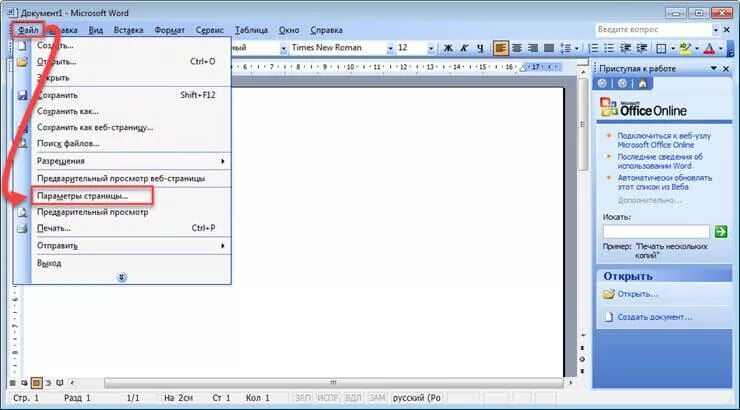Click the yellow Highlight color button
Image resolution: width=740 pixels, height=410 pixels.
point(685,48)
